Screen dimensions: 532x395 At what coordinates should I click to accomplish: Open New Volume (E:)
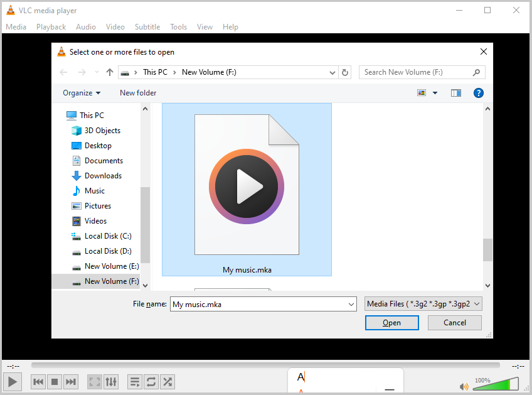[x=105, y=266]
